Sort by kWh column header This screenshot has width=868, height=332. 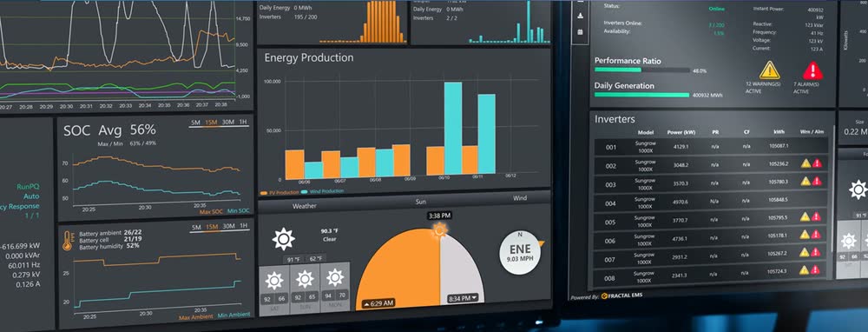point(779,132)
